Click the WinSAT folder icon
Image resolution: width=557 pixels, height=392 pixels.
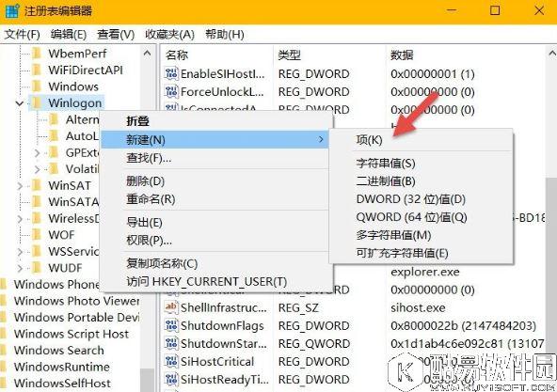coord(37,185)
